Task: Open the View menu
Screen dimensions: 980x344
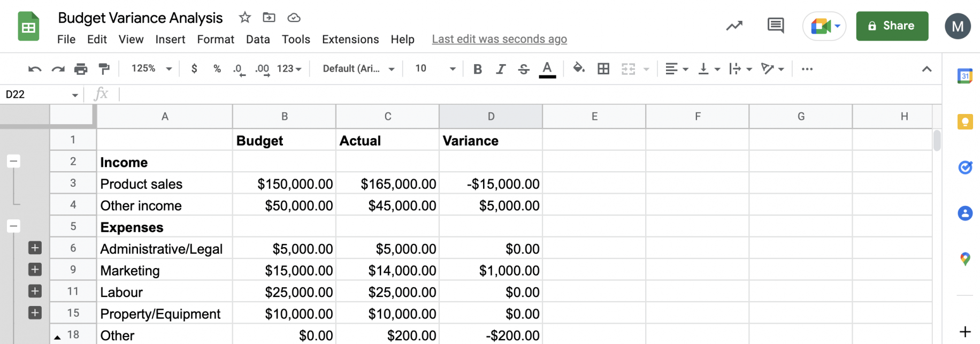Action: pos(131,39)
